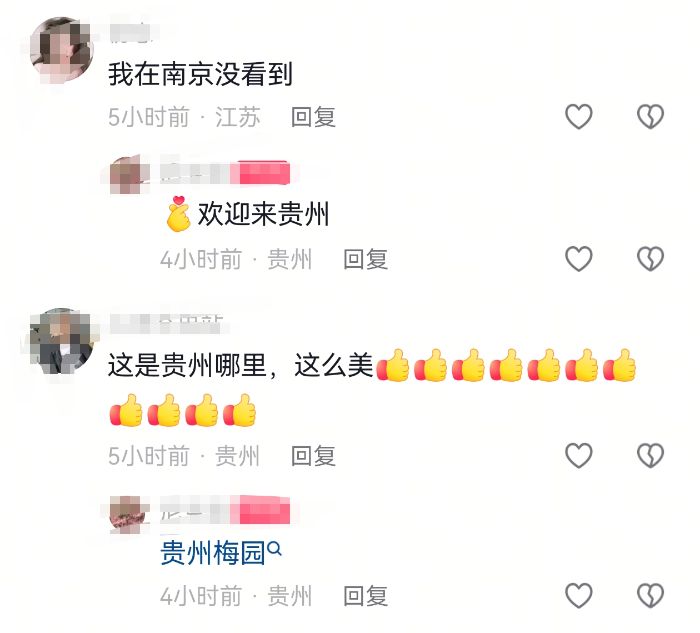Reply to the 贵州梅园 comment

365,596
